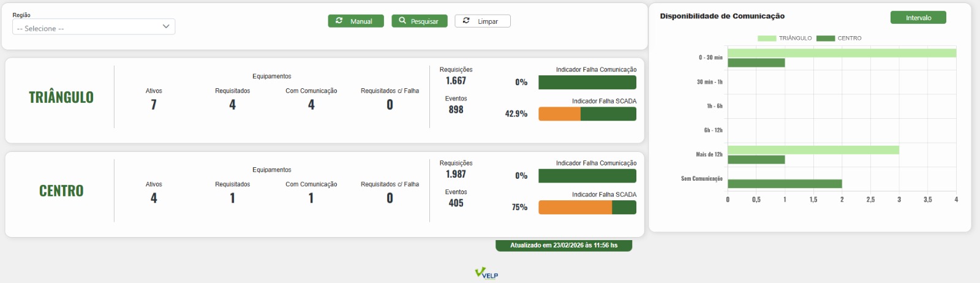Click TRIÂNGULO Indicador Falha Comunicação bar
This screenshot has height=283, width=980.
tap(587, 83)
